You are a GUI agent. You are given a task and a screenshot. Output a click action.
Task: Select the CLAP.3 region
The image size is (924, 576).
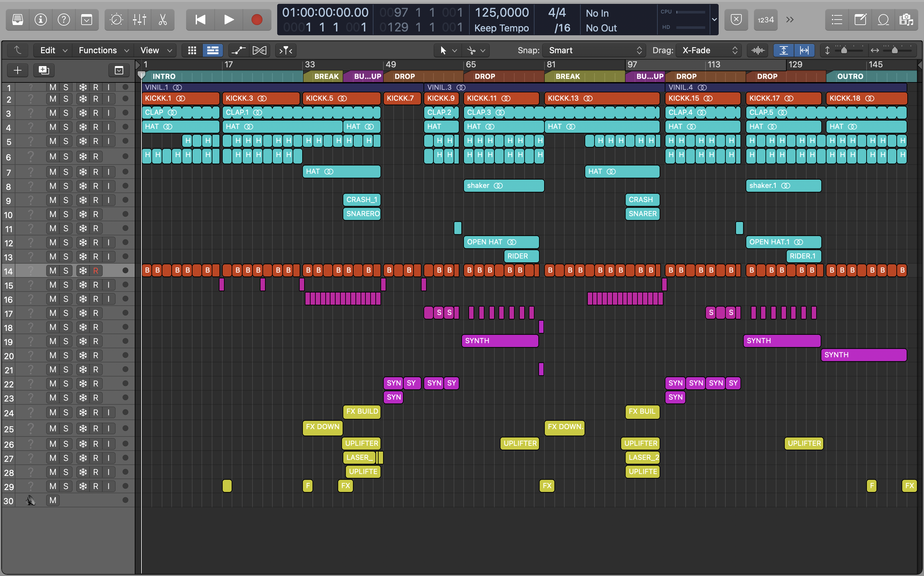[561, 112]
